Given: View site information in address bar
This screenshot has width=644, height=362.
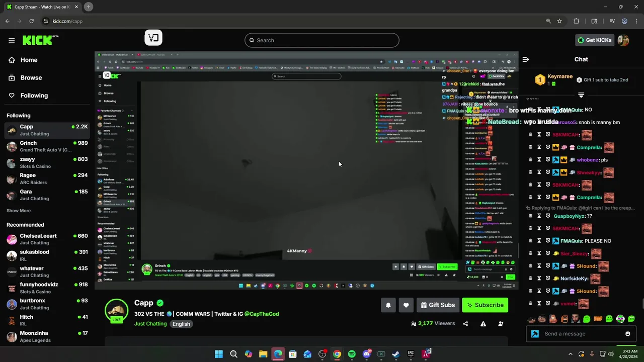Looking at the screenshot, I should (x=46, y=21).
